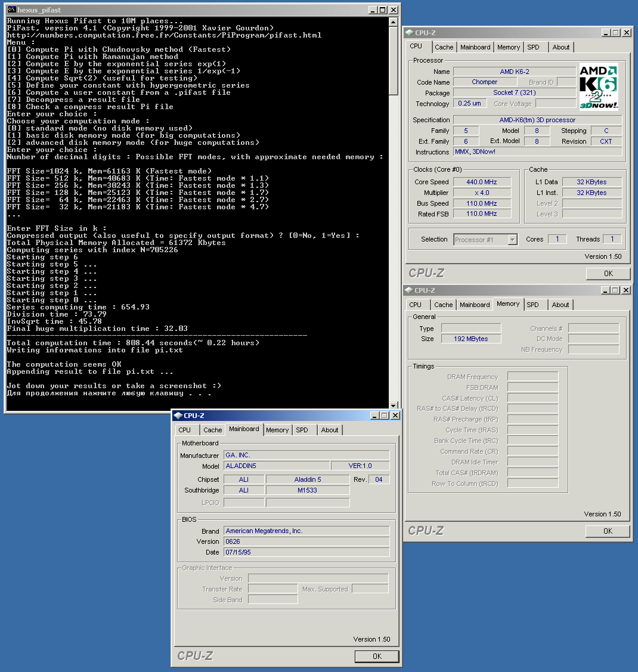The width and height of the screenshot is (638, 672).
Task: Click the hexus_pifast console title icon
Action: coord(11,10)
